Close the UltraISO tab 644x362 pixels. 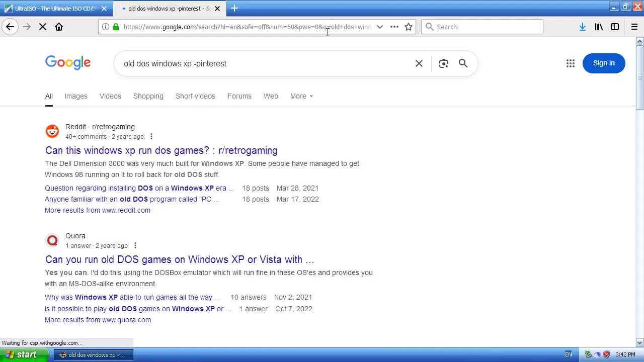pos(104,9)
